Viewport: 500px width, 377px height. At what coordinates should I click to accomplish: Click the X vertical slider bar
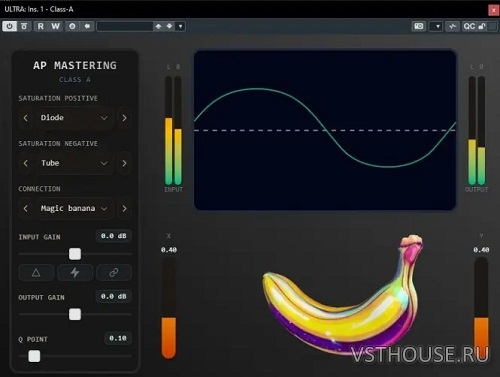(169, 308)
